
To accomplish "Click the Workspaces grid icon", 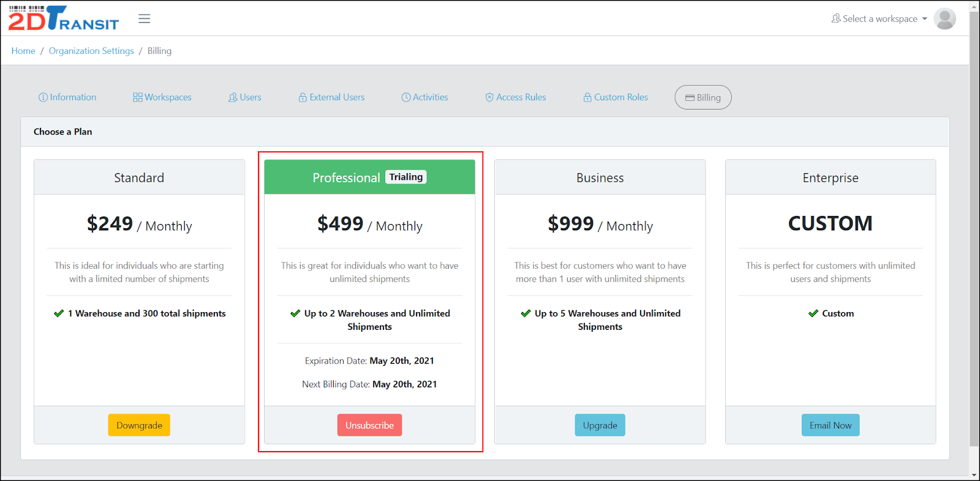I will (138, 97).
